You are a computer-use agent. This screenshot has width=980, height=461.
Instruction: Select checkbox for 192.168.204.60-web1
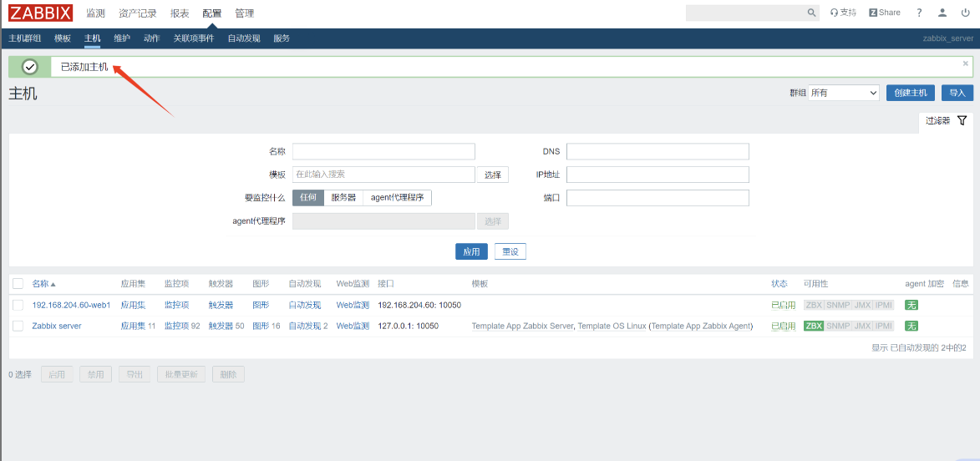click(18, 306)
